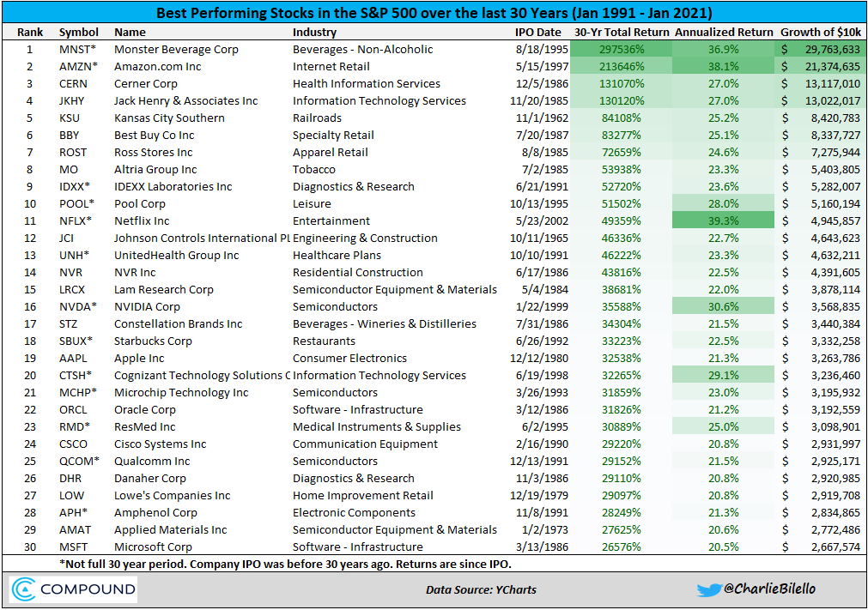
Task: Click the NVDA* symbol cell
Action: click(x=78, y=306)
